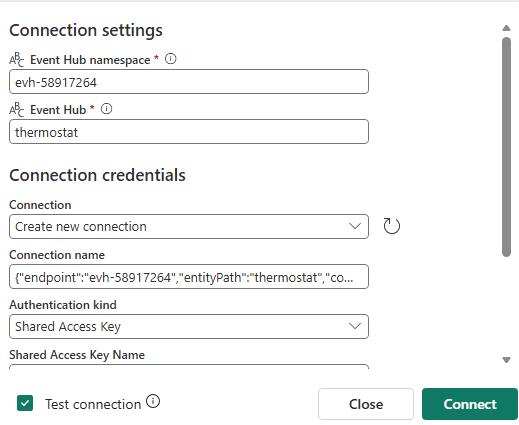The height and width of the screenshot is (425, 519).
Task: Click into the Connection name field
Action: 189,277
